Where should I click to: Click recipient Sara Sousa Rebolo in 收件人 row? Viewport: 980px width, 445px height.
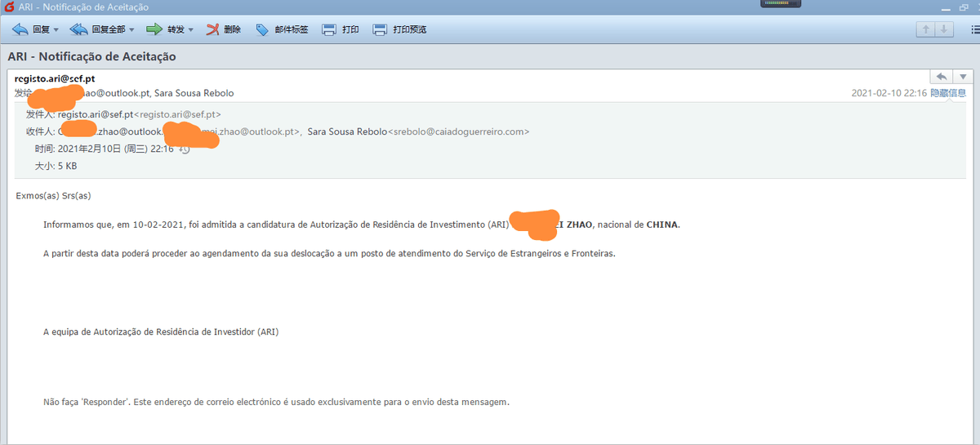(347, 131)
